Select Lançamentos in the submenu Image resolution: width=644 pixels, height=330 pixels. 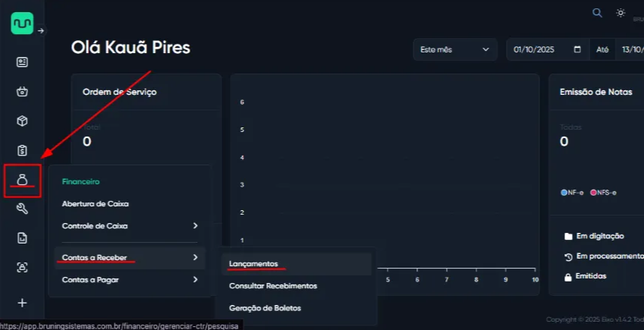click(x=255, y=263)
